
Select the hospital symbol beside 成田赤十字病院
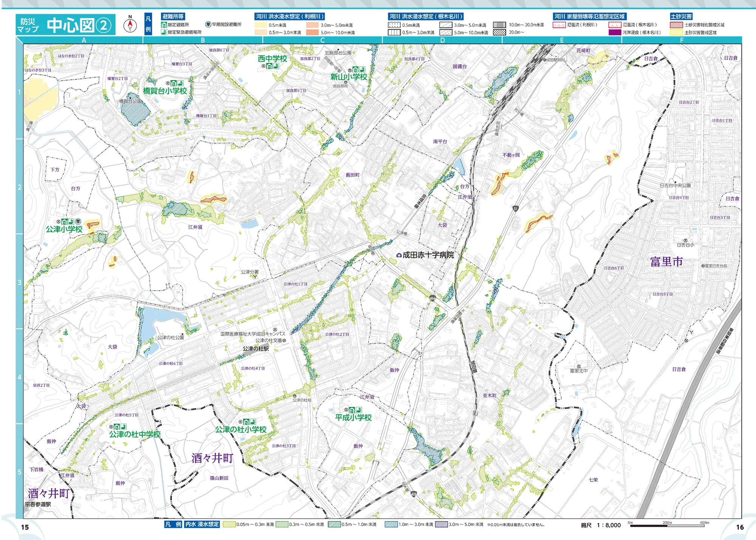pyautogui.click(x=399, y=255)
